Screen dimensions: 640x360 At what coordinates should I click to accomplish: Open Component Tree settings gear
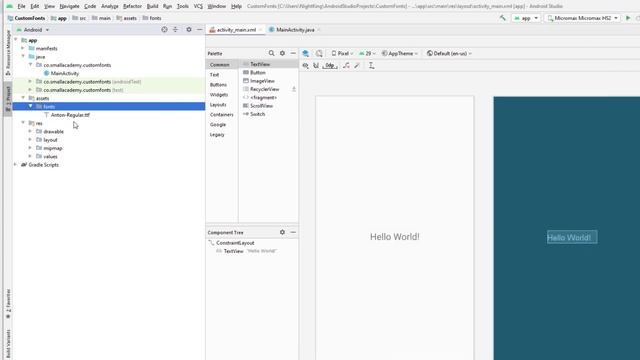tap(282, 232)
